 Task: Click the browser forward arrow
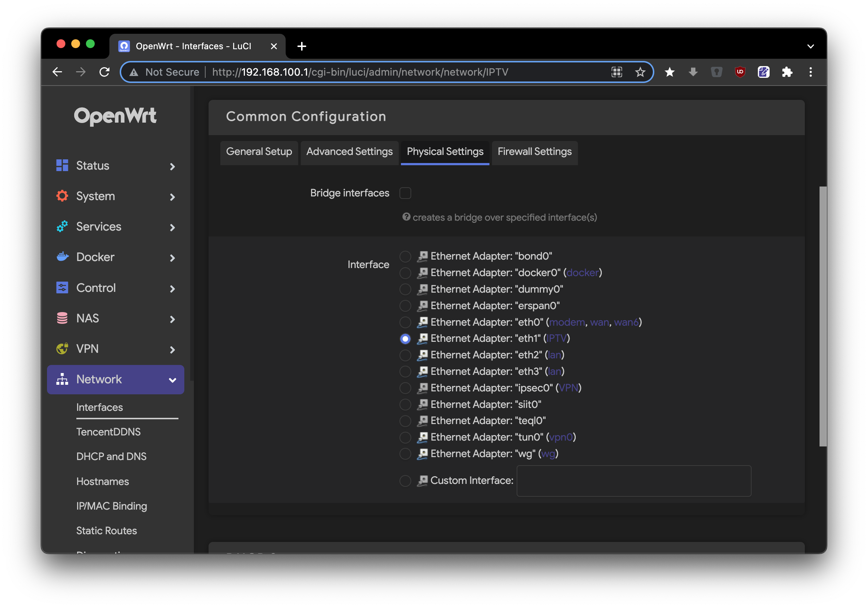click(80, 72)
